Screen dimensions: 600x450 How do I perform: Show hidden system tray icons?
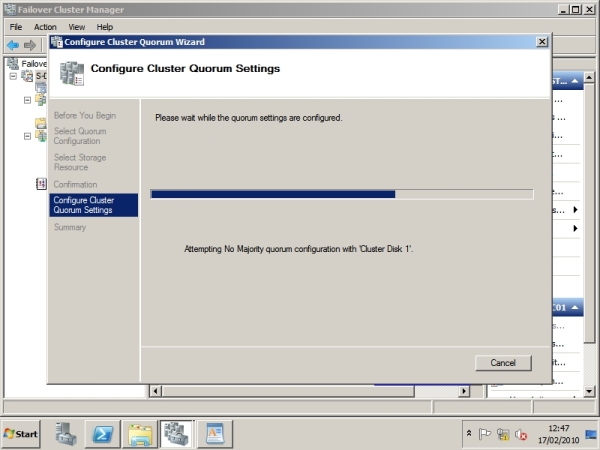click(x=469, y=434)
